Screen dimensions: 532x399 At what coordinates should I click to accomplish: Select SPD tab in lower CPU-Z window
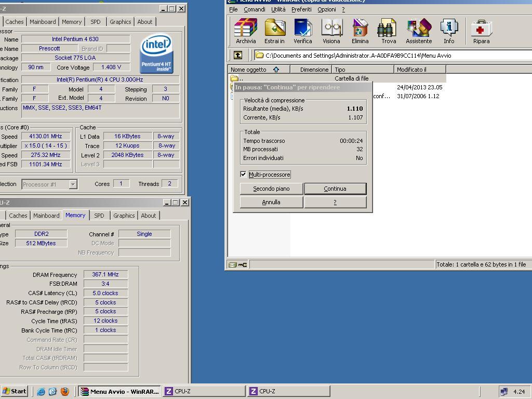tap(99, 216)
